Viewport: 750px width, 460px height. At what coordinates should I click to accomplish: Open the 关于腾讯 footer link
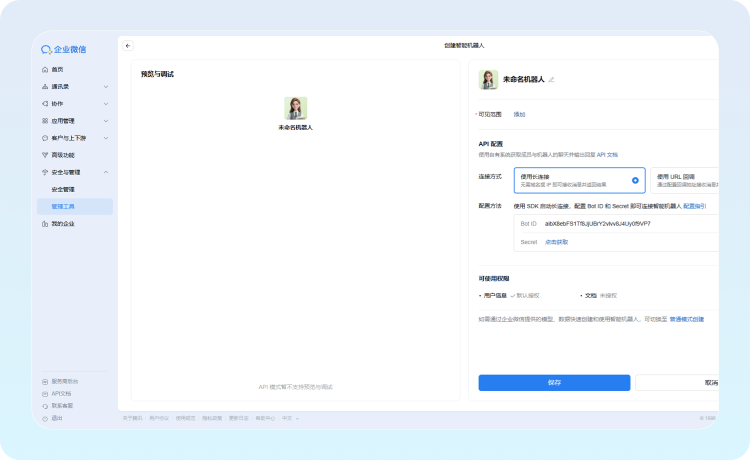[132, 418]
